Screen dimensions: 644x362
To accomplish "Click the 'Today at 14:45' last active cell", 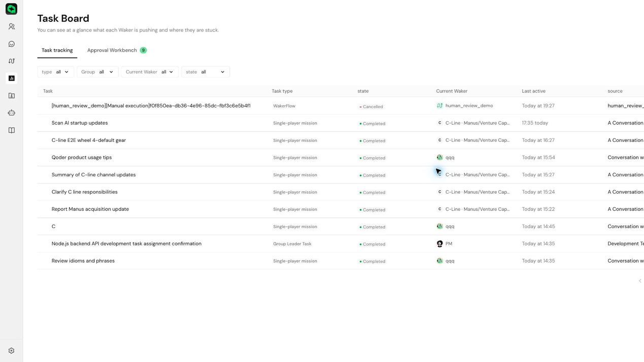I will tap(538, 227).
